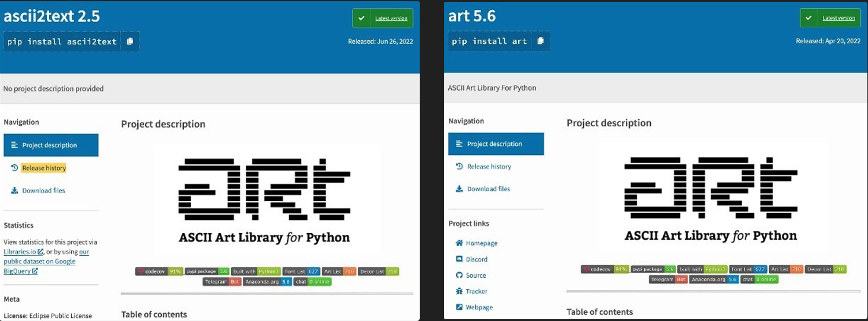Click Telegram Bot badge on art page
The image size is (868, 321).
669,279
